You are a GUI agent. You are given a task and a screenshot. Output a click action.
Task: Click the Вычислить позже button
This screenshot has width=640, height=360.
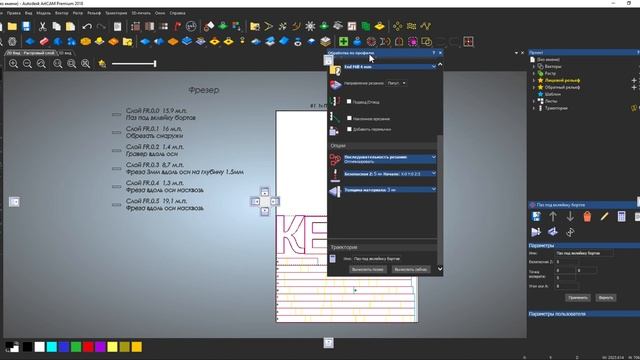[x=367, y=269]
